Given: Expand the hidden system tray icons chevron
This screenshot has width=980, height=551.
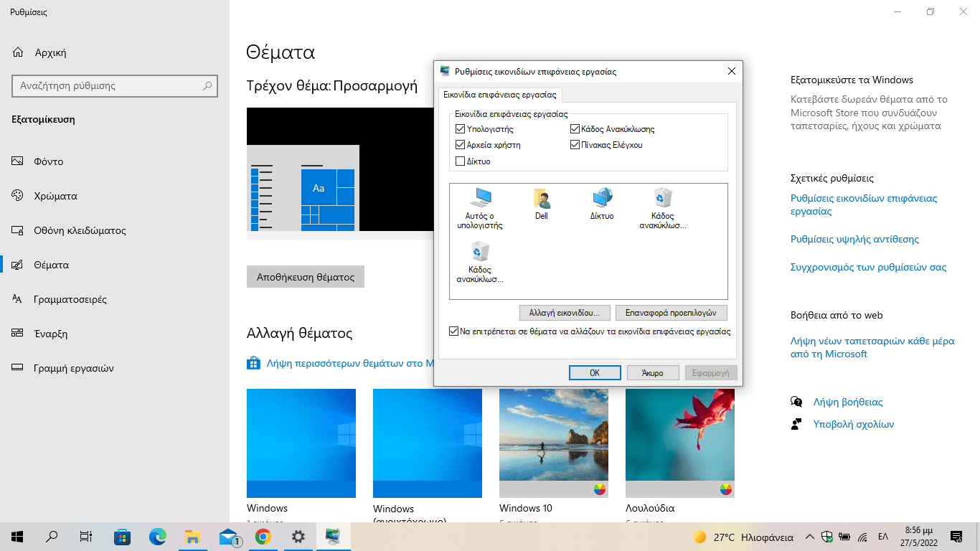Looking at the screenshot, I should click(x=809, y=537).
